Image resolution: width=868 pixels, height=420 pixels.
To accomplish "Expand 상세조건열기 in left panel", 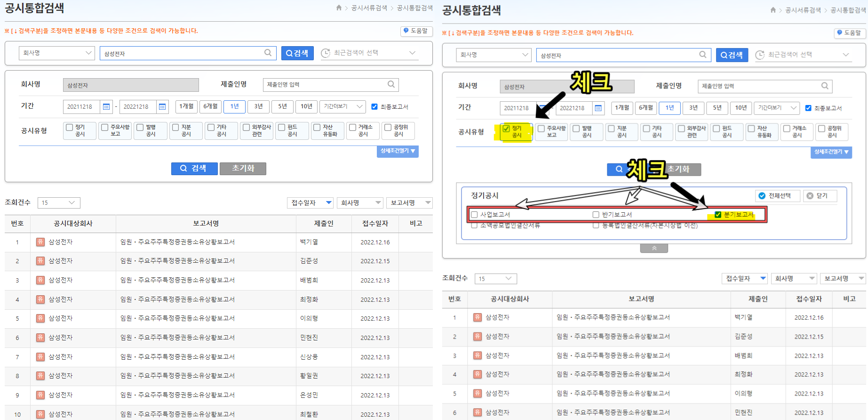I will (398, 151).
